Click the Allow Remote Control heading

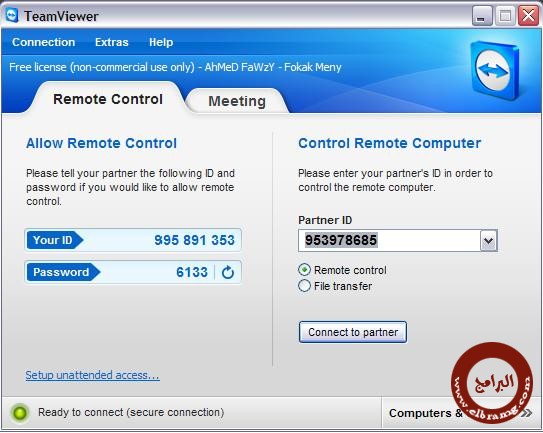tap(101, 143)
